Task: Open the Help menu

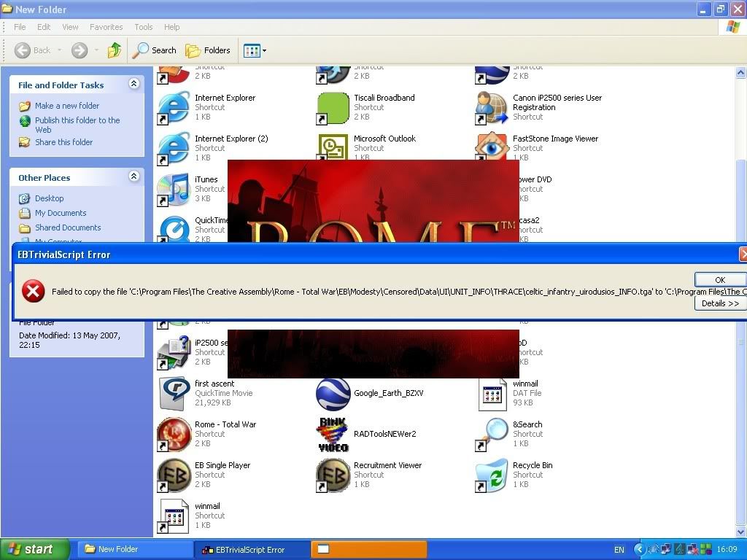Action: [172, 27]
